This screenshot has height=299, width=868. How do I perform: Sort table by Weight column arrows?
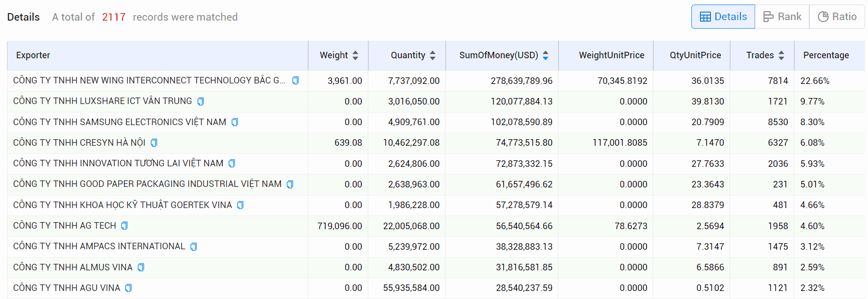(x=355, y=55)
